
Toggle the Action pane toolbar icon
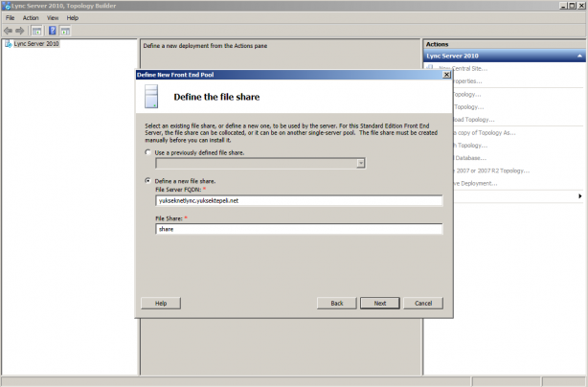(65, 31)
